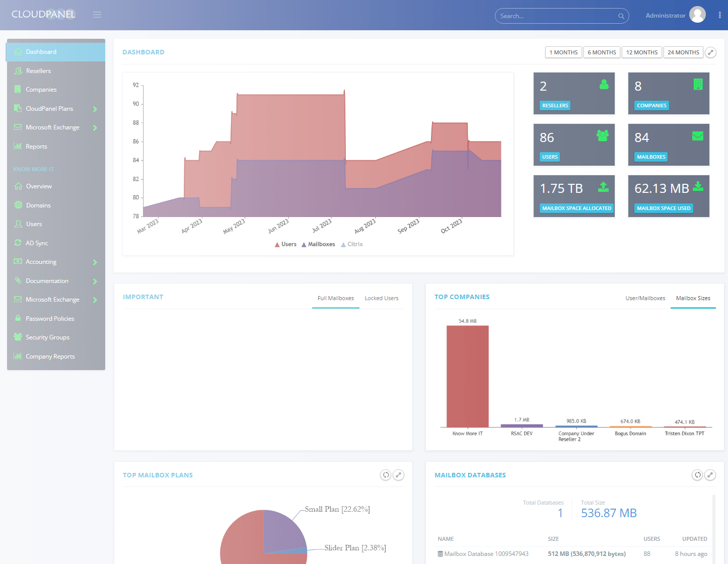Click the AD Sync refresh icon
This screenshot has height=564, width=728.
pos(18,243)
